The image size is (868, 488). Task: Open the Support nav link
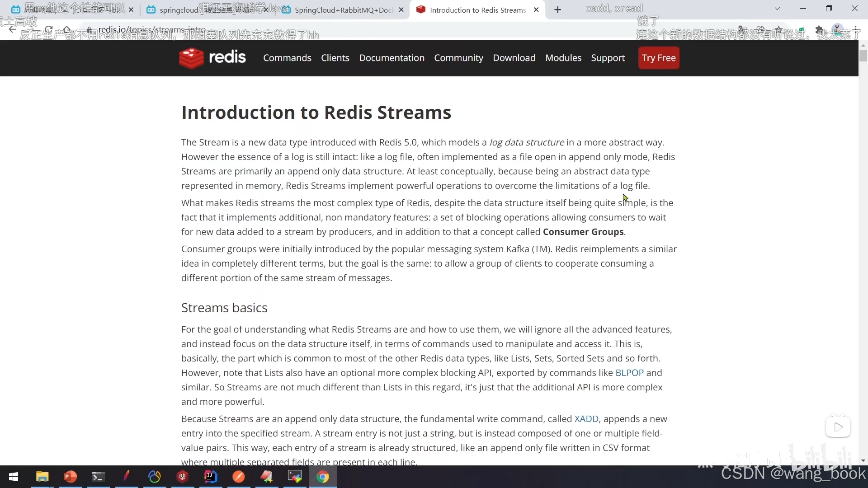tap(608, 58)
